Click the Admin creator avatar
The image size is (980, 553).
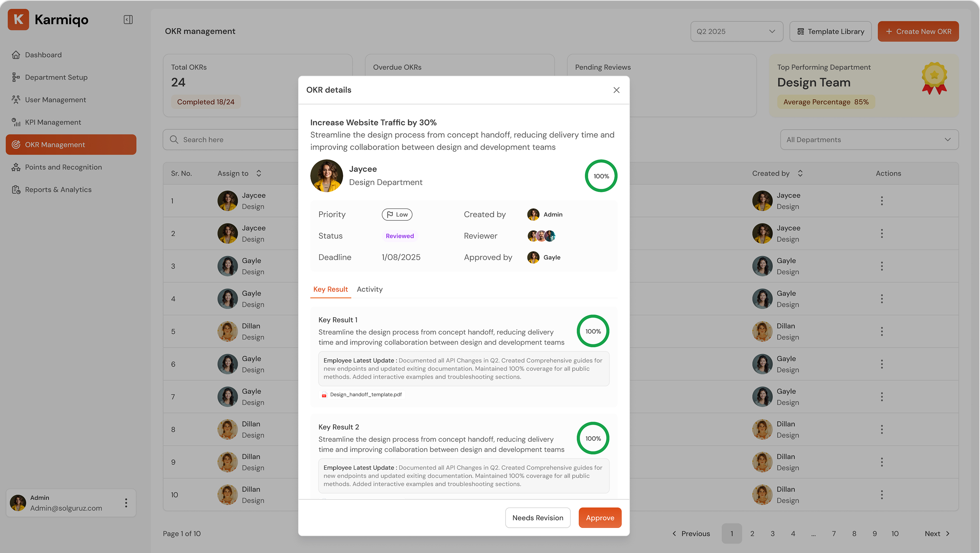coord(533,215)
